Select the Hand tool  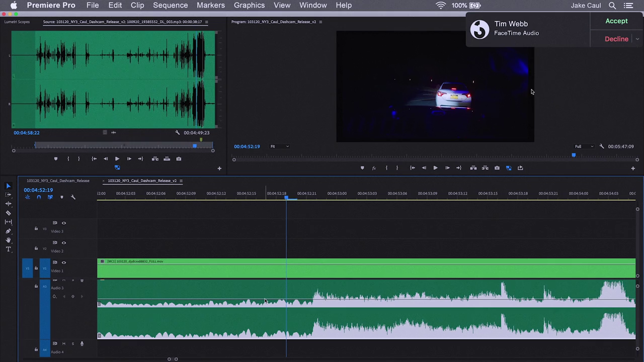[8, 240]
